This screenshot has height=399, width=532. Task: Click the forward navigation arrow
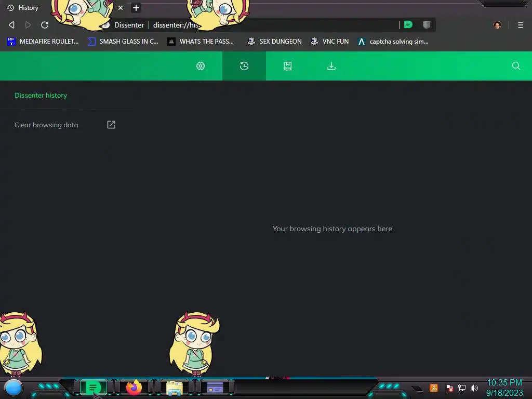28,25
